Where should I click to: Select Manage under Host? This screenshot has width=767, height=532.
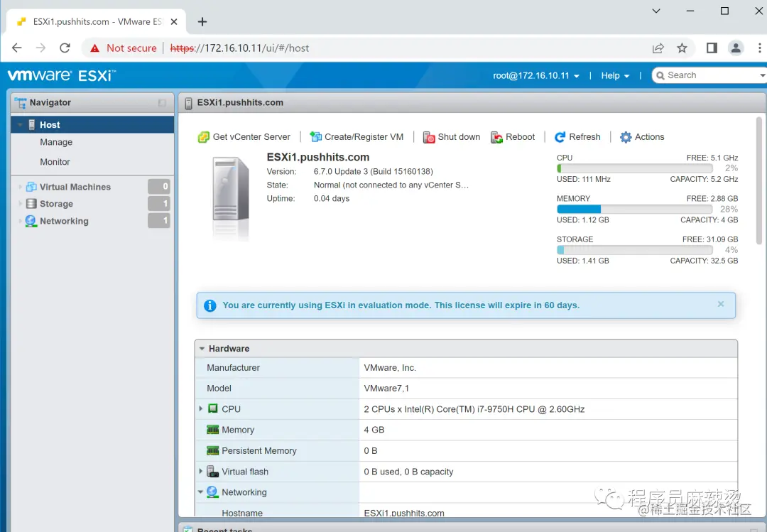(56, 142)
